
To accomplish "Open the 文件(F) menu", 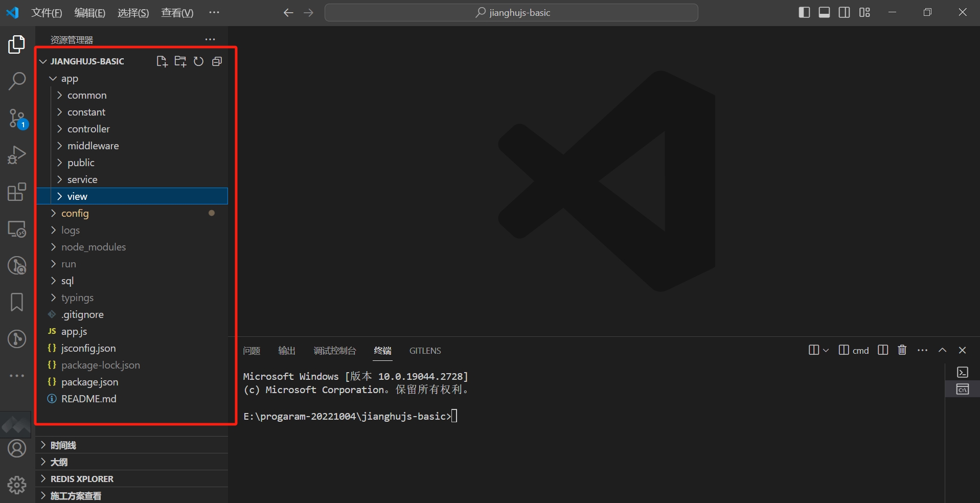I will tap(47, 13).
